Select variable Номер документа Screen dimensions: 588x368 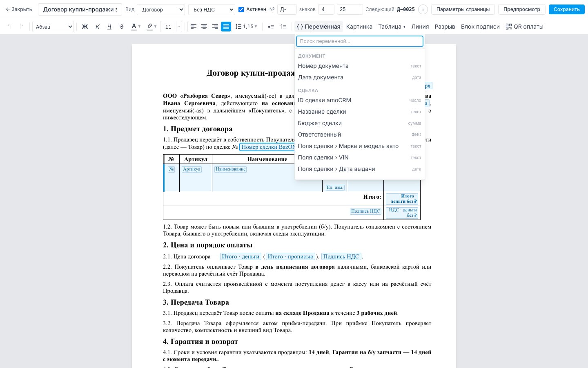tap(359, 66)
